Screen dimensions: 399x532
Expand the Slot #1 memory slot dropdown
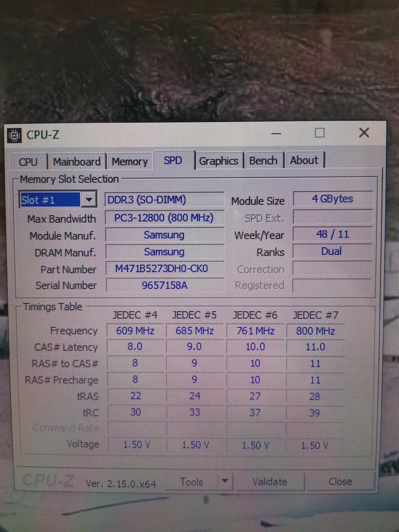[x=89, y=199]
